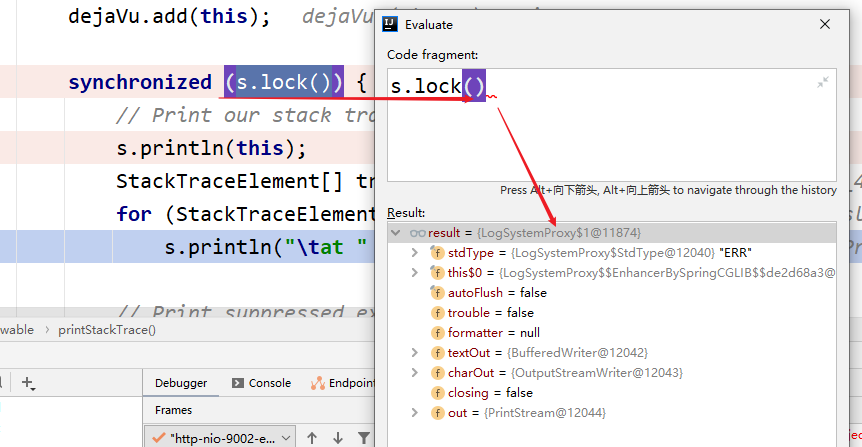Collapse the result root node
Screen dimensions: 862x447
pos(395,233)
